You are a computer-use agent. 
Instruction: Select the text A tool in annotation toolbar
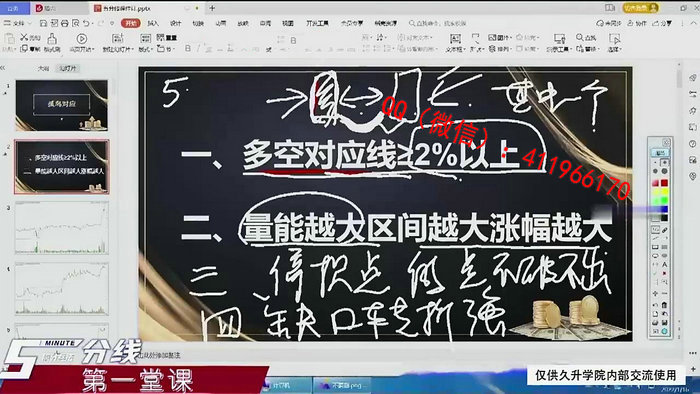[x=664, y=264]
